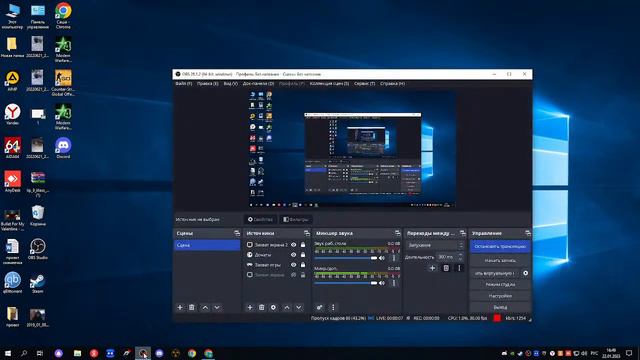640x360 pixels.
Task: Delete the selected scene with trash icon
Action: point(192,307)
